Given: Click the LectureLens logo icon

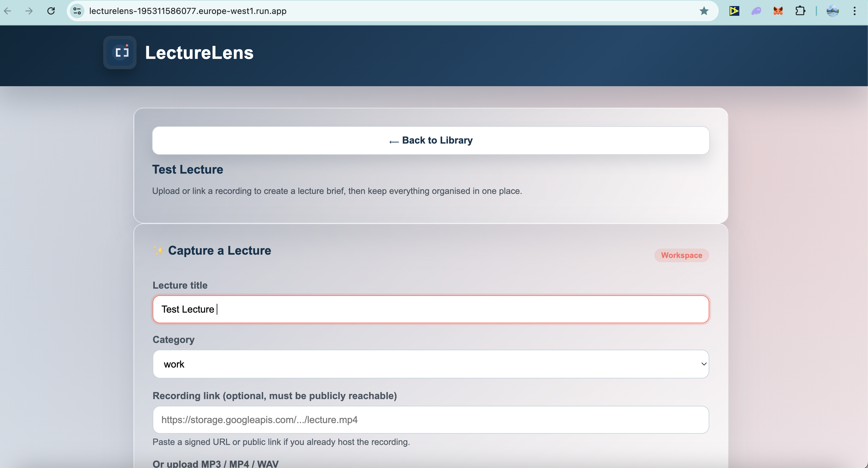Looking at the screenshot, I should pyautogui.click(x=120, y=53).
